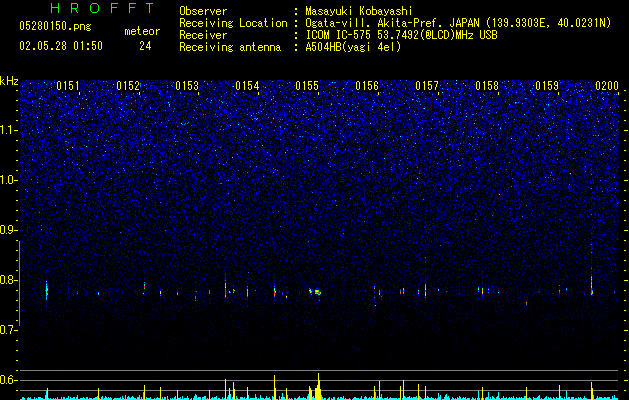Click the 1.1 frequency axis label
The image size is (629, 400).
tap(9, 130)
